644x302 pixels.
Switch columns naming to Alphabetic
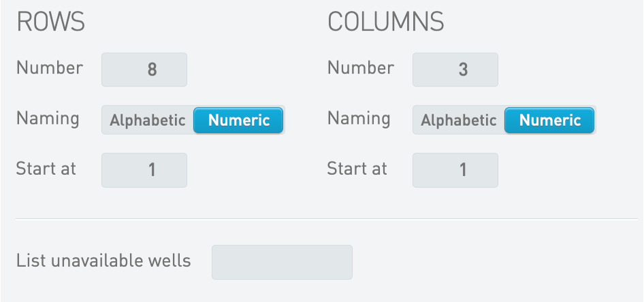tap(459, 120)
